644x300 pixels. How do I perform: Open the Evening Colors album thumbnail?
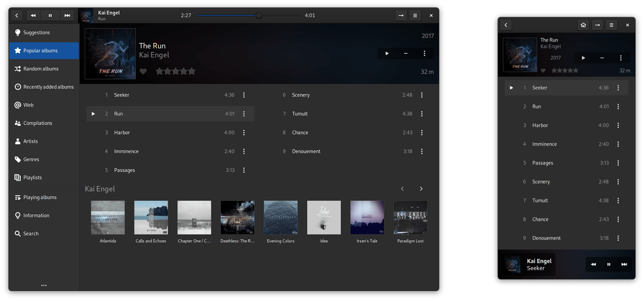pos(280,217)
